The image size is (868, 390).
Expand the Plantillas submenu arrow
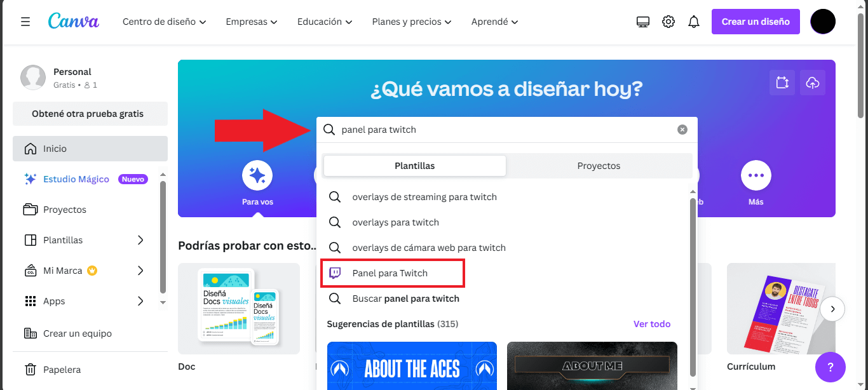tap(140, 240)
